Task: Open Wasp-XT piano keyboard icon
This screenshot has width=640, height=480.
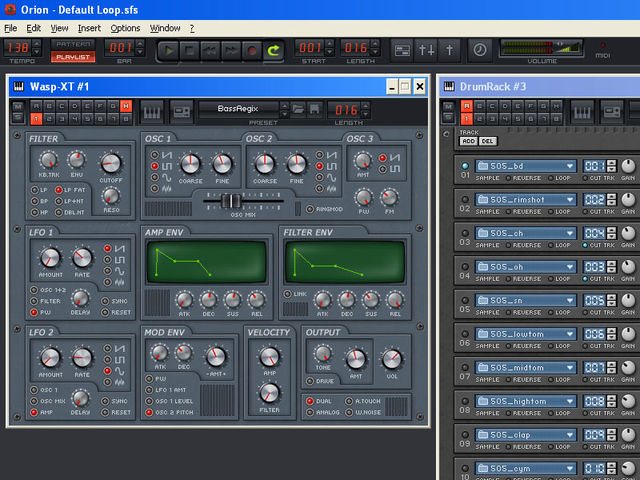Action: pos(152,112)
